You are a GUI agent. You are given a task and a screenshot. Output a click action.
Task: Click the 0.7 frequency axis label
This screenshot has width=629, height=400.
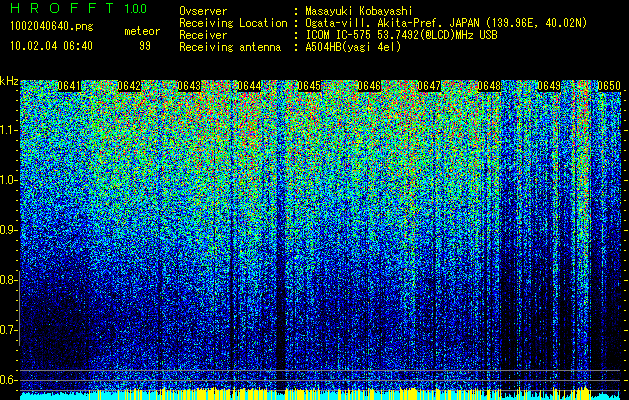point(7,330)
